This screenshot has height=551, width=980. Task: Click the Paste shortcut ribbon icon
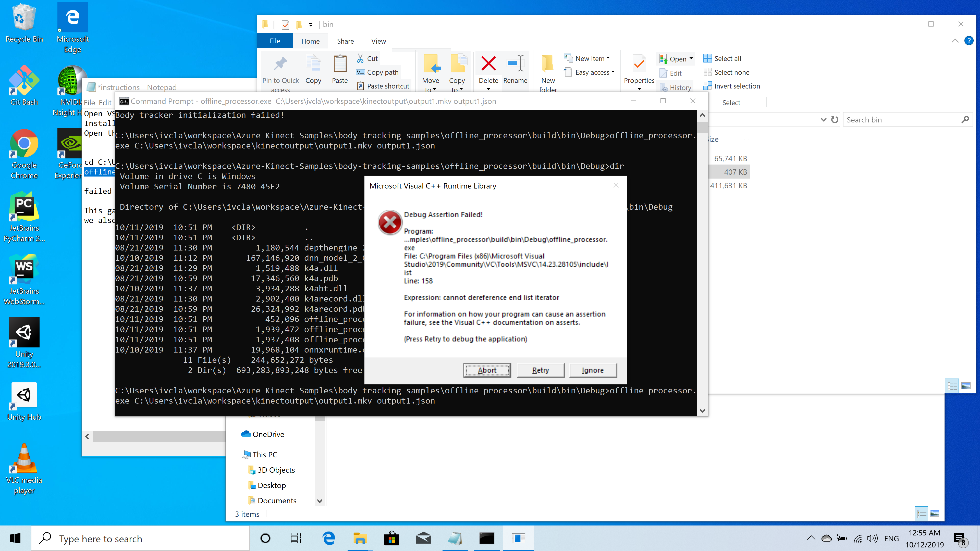[x=361, y=85]
